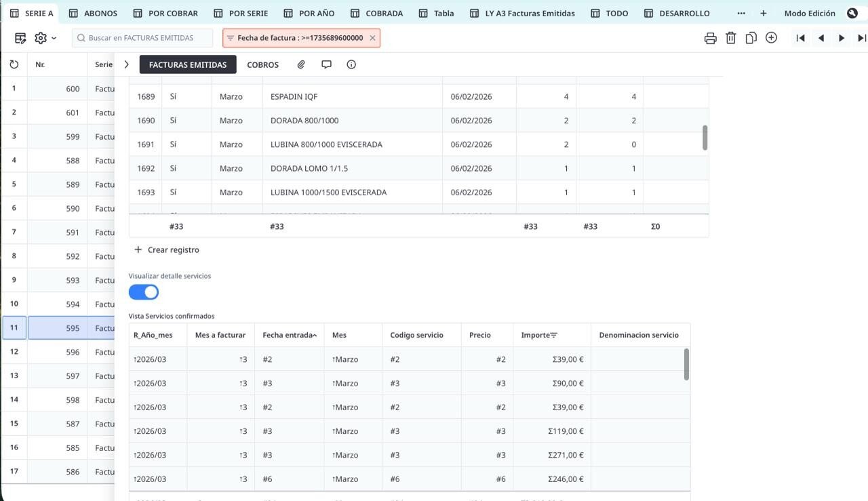
Task: Click Modo Edición button
Action: (810, 13)
